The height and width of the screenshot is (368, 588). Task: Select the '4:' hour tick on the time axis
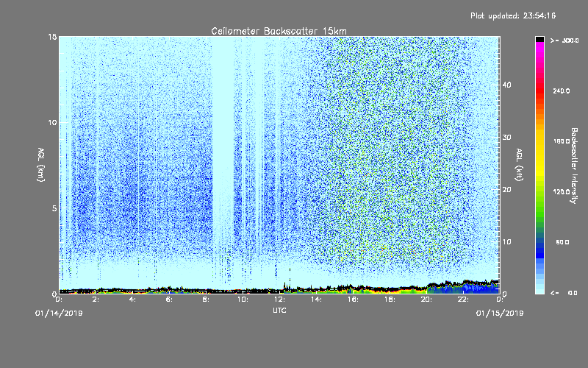132,300
